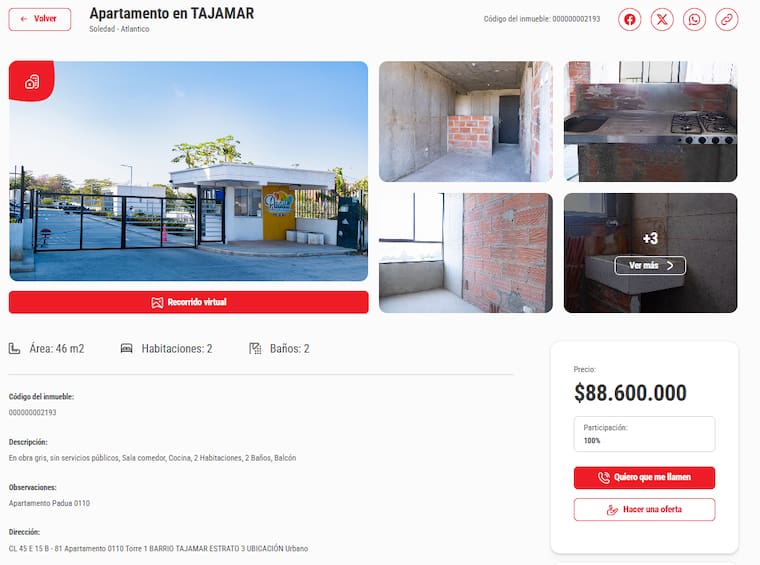Open the unfinished hallway interior photo
This screenshot has width=760, height=565.
pos(466,122)
